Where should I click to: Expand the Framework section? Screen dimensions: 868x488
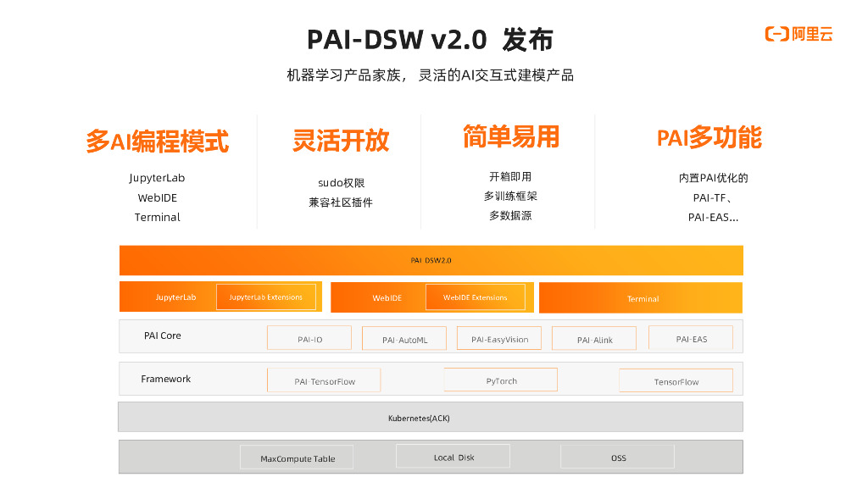coord(164,380)
